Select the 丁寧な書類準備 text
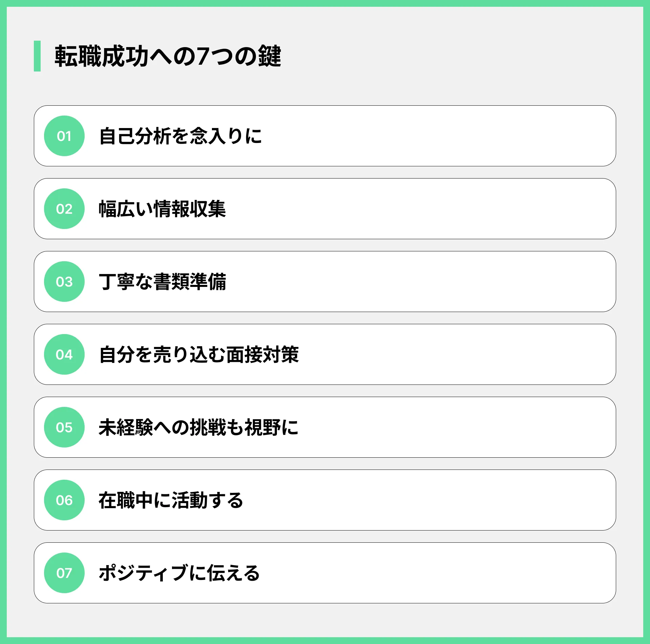This screenshot has width=650, height=644. pyautogui.click(x=162, y=282)
